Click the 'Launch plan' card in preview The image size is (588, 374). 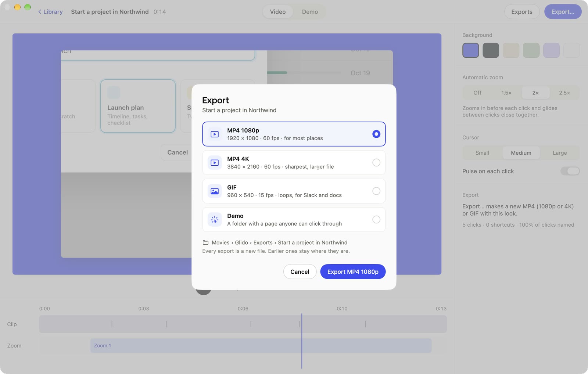tap(138, 106)
